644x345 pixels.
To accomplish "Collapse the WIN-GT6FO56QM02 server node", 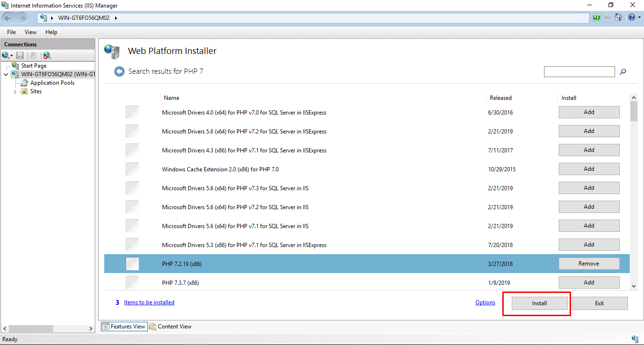I will coord(6,74).
